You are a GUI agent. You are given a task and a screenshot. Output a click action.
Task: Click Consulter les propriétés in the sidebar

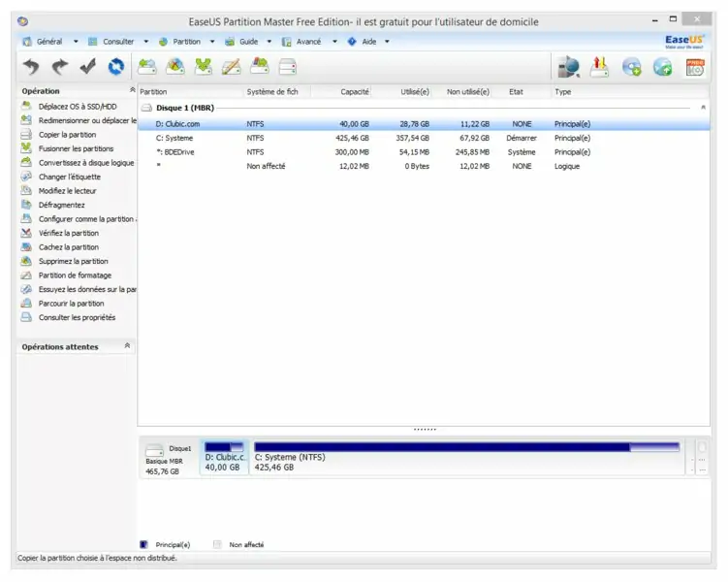(78, 318)
